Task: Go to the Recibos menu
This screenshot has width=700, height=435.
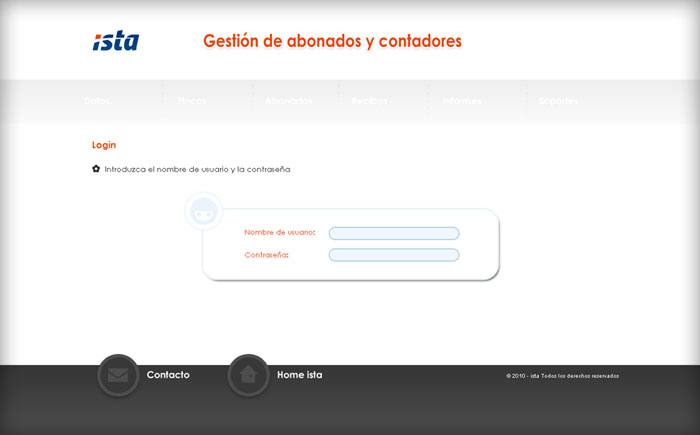Action: [x=369, y=101]
